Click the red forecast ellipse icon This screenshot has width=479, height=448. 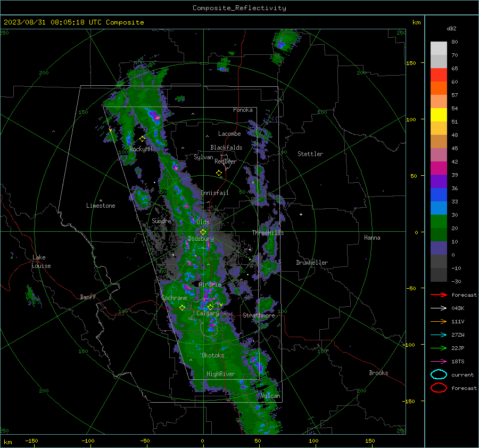(439, 388)
